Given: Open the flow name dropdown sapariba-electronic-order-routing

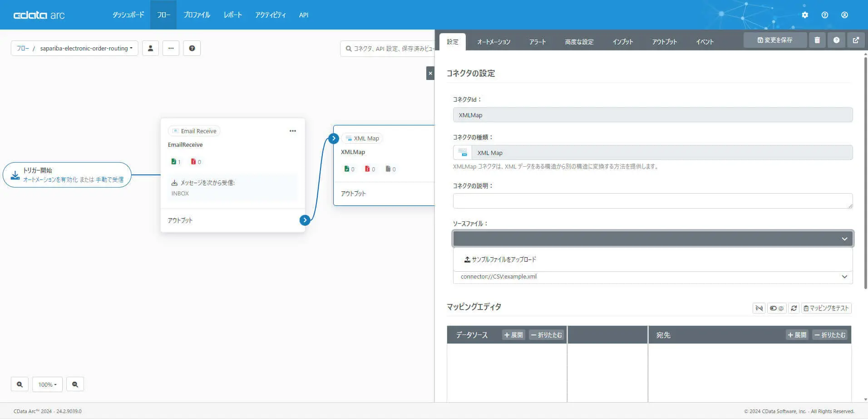Looking at the screenshot, I should coord(86,48).
